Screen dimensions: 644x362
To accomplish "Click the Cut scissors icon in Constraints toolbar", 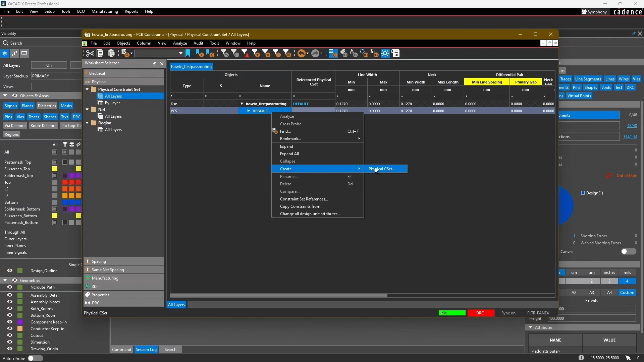I will point(90,53).
